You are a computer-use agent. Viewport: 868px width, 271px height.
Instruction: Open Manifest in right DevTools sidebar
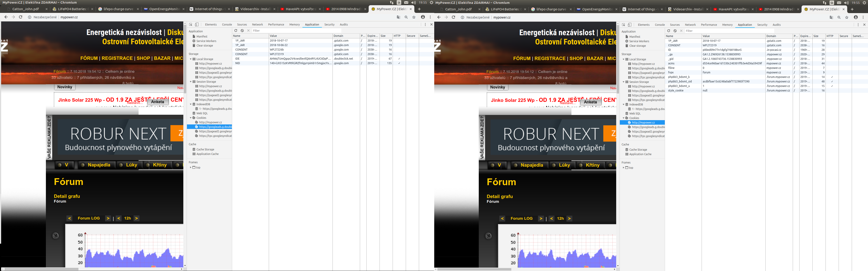tap(634, 37)
